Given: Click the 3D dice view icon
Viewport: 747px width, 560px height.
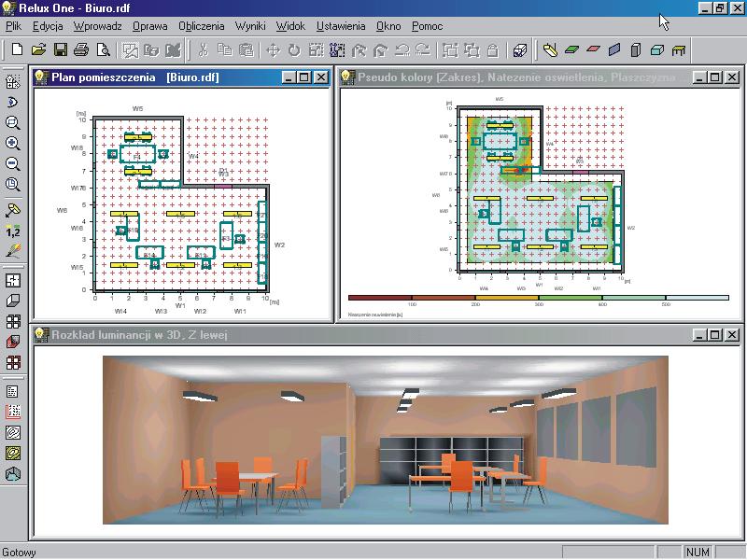Looking at the screenshot, I should point(520,50).
